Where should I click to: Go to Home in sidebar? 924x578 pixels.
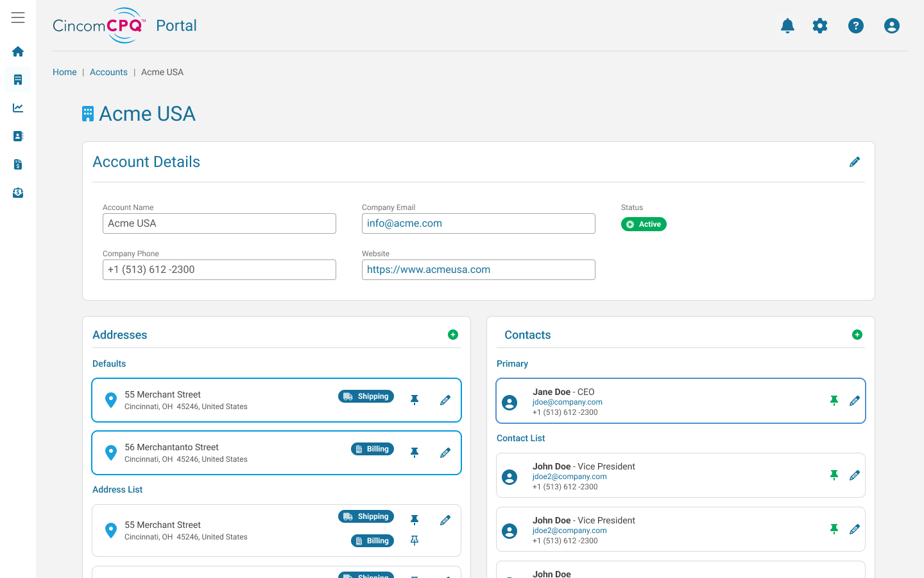(x=18, y=51)
